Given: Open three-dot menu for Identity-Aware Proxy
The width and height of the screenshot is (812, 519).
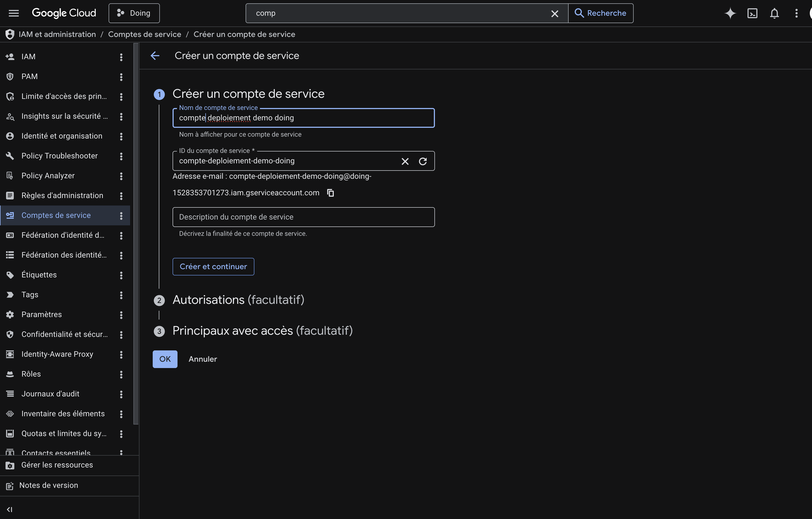Looking at the screenshot, I should point(121,355).
